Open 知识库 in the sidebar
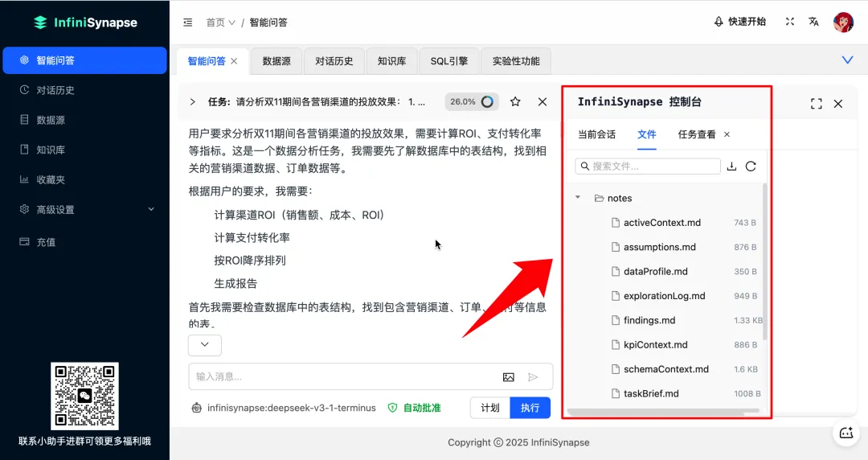Screen dimensions: 868x460 [84, 150]
